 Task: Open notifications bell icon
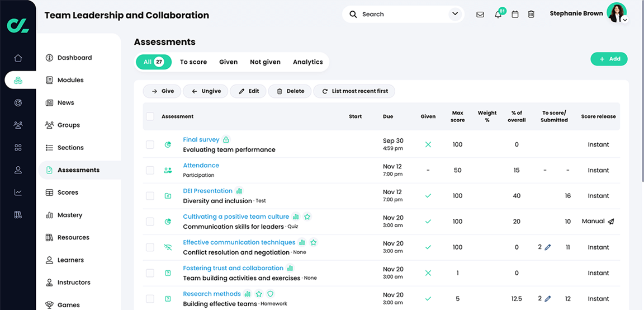click(498, 15)
